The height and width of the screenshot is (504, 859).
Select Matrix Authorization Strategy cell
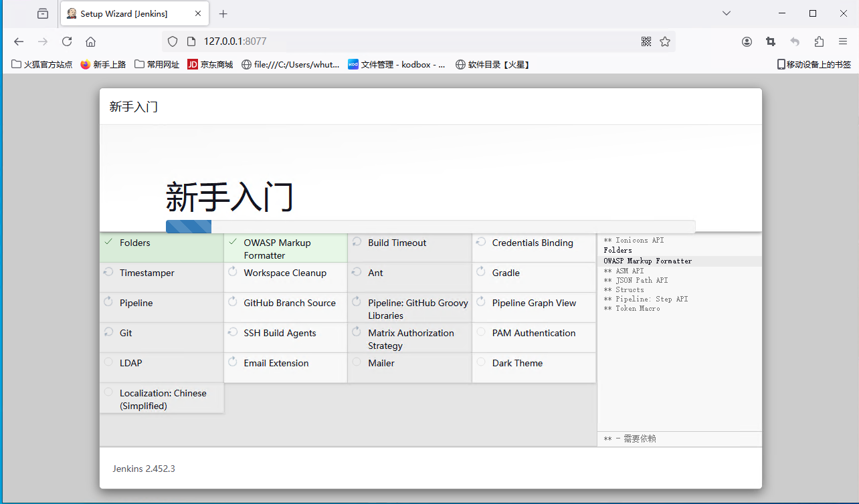click(x=410, y=338)
